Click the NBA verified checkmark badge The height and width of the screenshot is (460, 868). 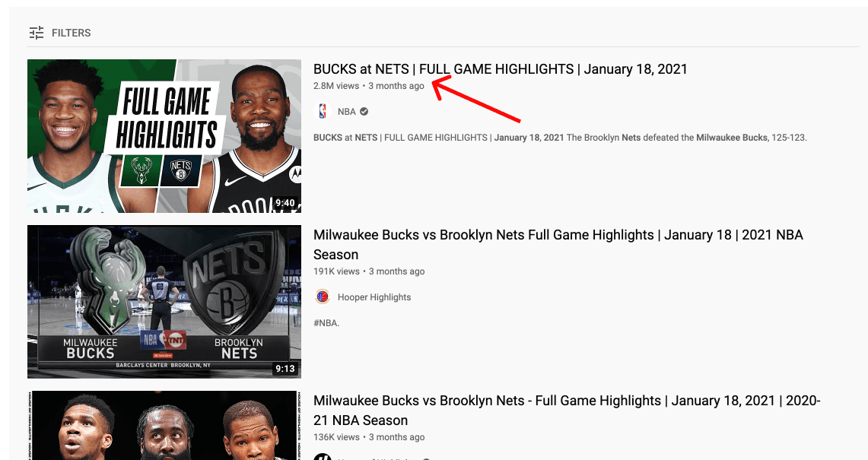pyautogui.click(x=364, y=111)
